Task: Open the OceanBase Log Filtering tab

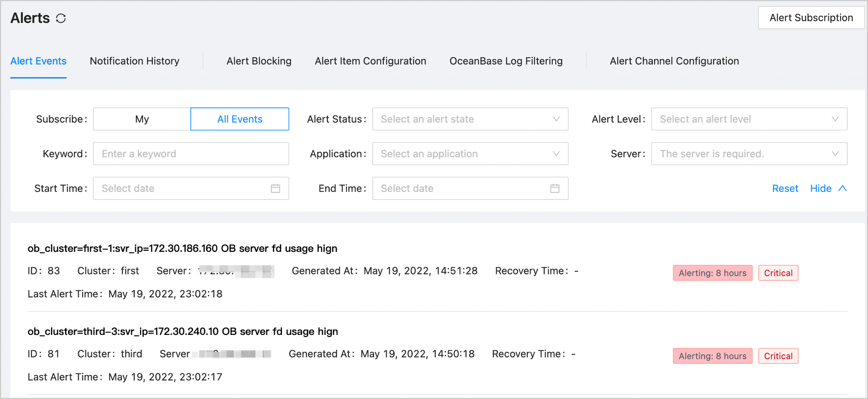Action: click(506, 61)
